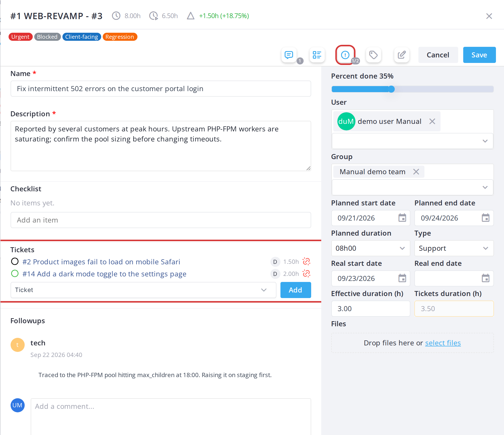
Task: Open ticket #14 dark mode toggle link
Action: (104, 274)
